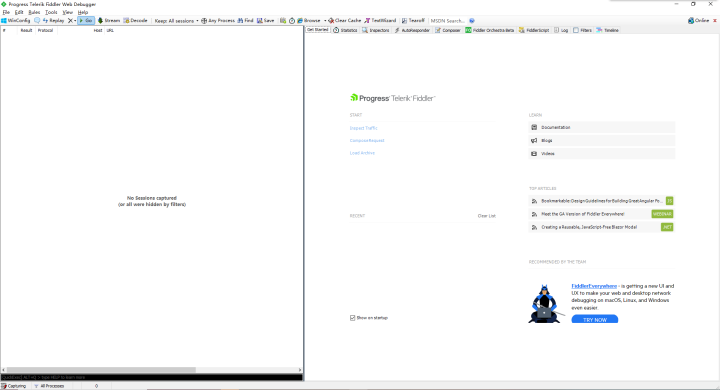Viewport: 720px width, 390px height.
Task: Toggle Stream mode in toolbar
Action: [x=109, y=21]
